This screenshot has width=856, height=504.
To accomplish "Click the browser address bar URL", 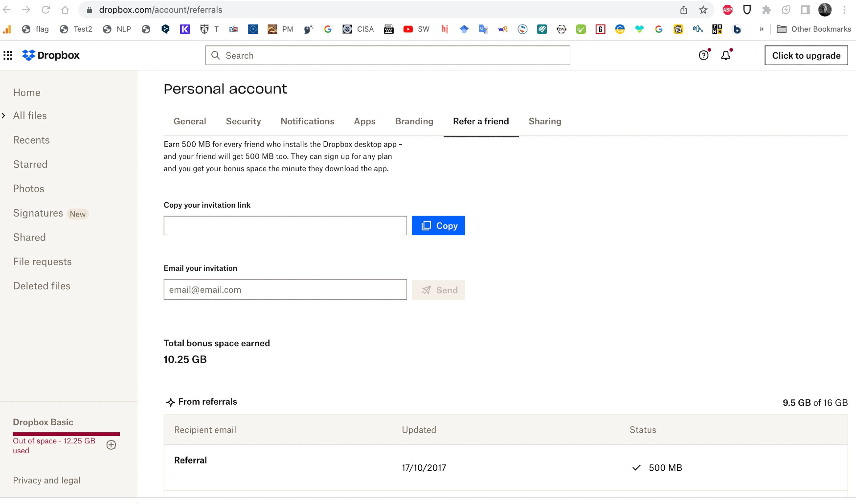I will point(160,10).
